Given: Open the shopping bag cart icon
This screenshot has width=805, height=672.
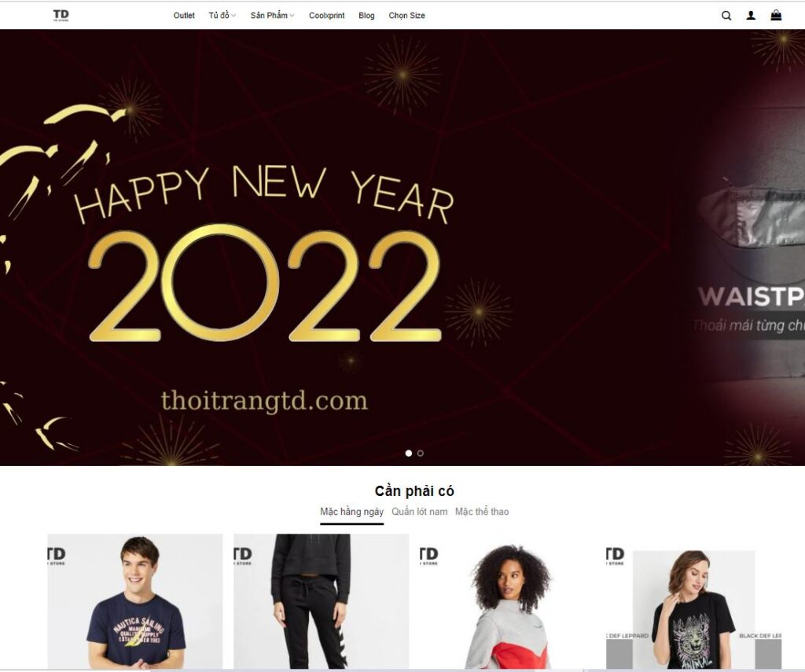Looking at the screenshot, I should [x=776, y=15].
